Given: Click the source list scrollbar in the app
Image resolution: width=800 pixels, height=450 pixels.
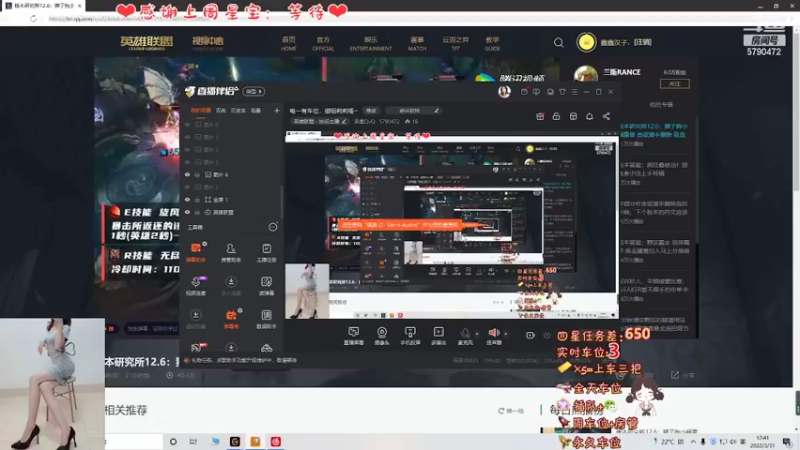Looking at the screenshot, I should [x=281, y=202].
